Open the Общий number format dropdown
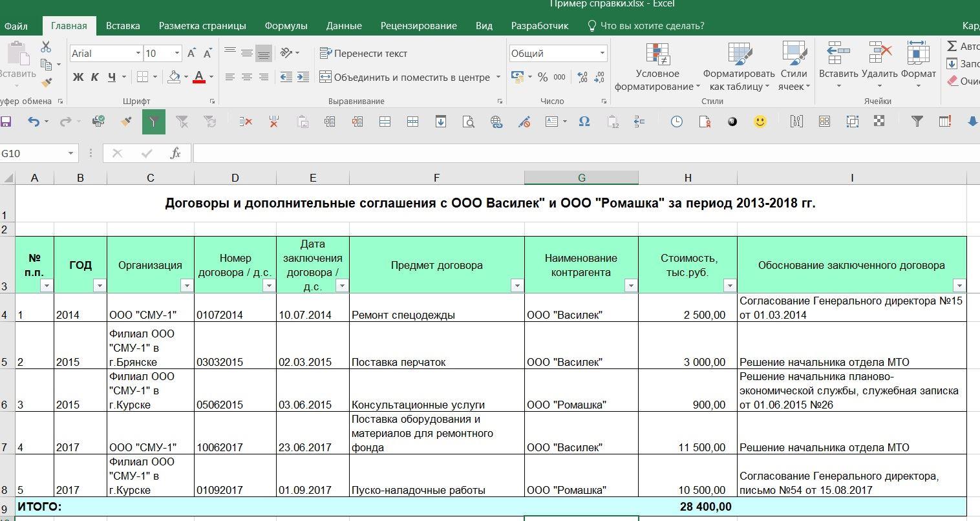Viewport: 980px width, 521px height. click(602, 53)
